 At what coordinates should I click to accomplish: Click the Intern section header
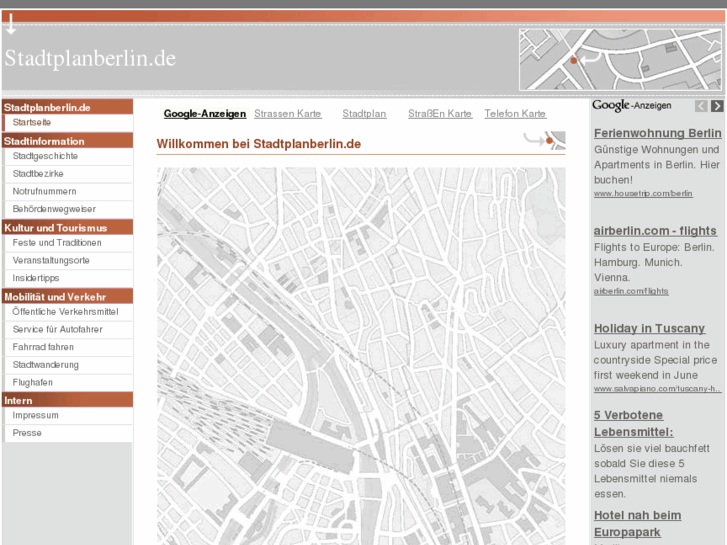[x=67, y=400]
